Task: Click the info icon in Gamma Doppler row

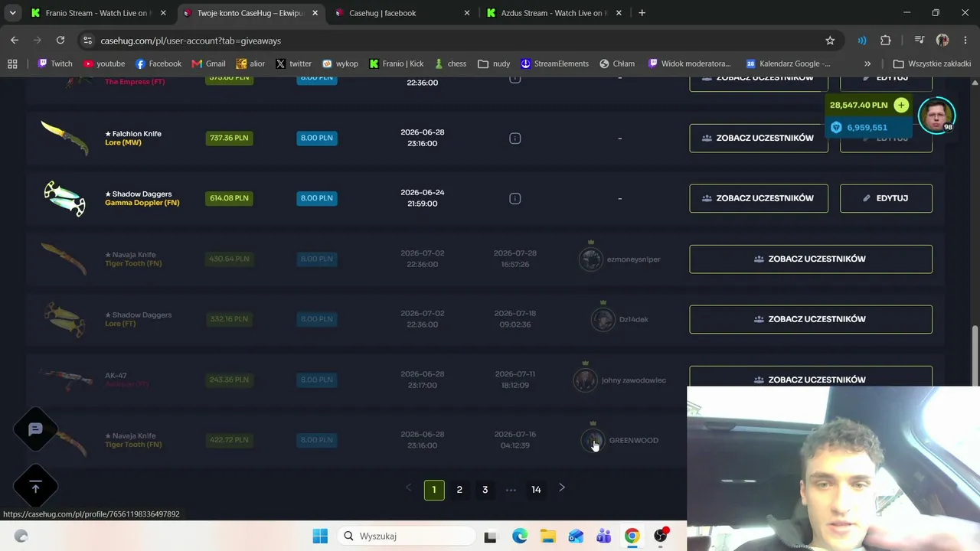Action: 515,198
